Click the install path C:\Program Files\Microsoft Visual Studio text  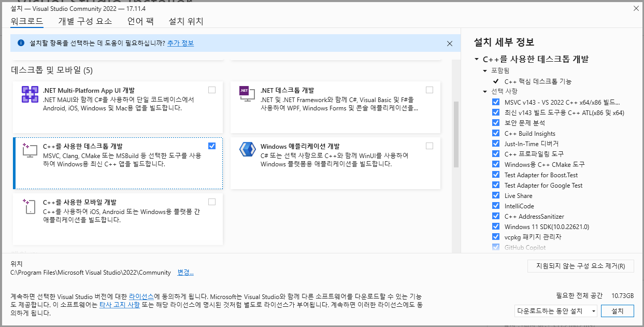coord(91,272)
